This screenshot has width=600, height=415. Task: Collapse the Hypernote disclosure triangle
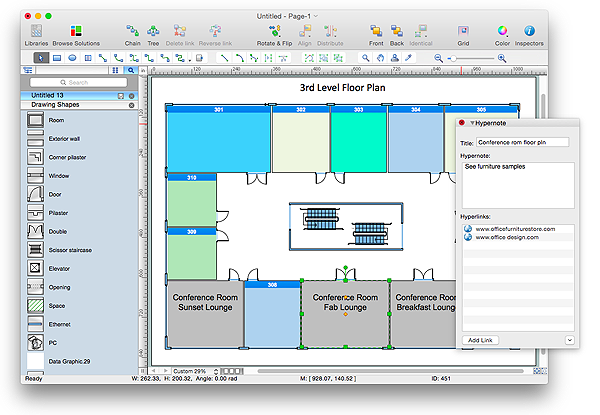473,121
